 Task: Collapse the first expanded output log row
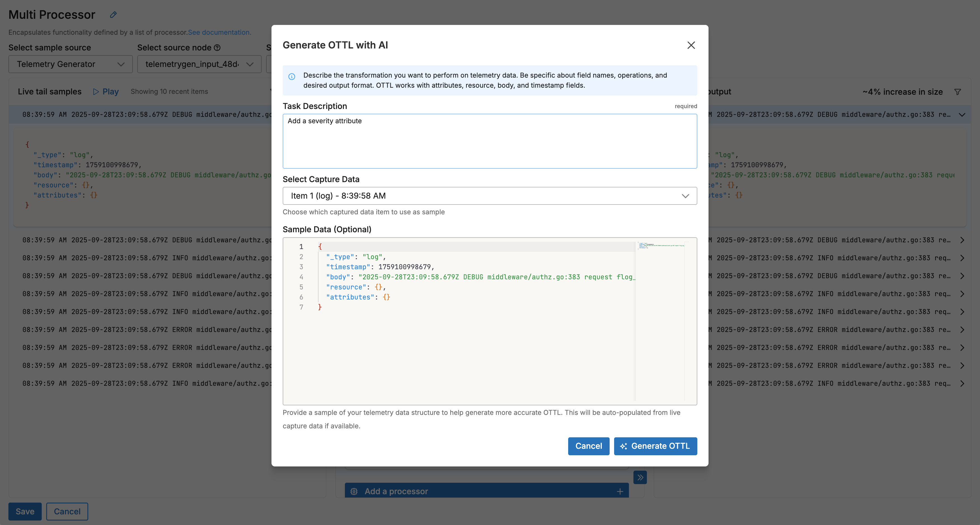(x=962, y=115)
